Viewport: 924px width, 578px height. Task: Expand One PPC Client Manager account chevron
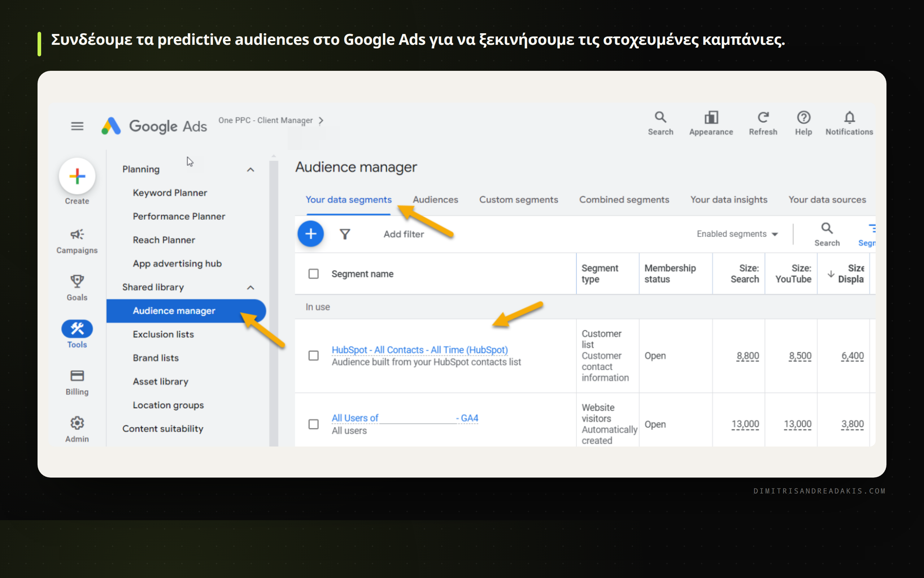[x=321, y=120]
